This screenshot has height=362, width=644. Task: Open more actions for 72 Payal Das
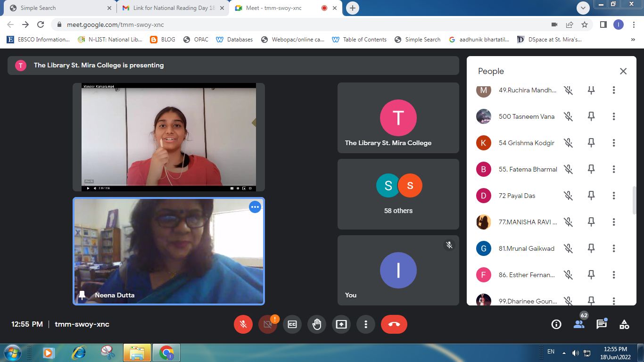613,196
